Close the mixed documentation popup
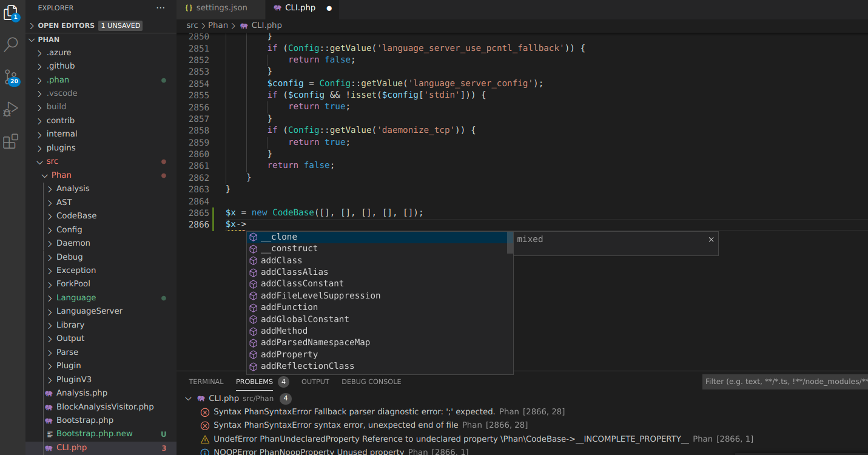This screenshot has width=868, height=455. point(711,239)
